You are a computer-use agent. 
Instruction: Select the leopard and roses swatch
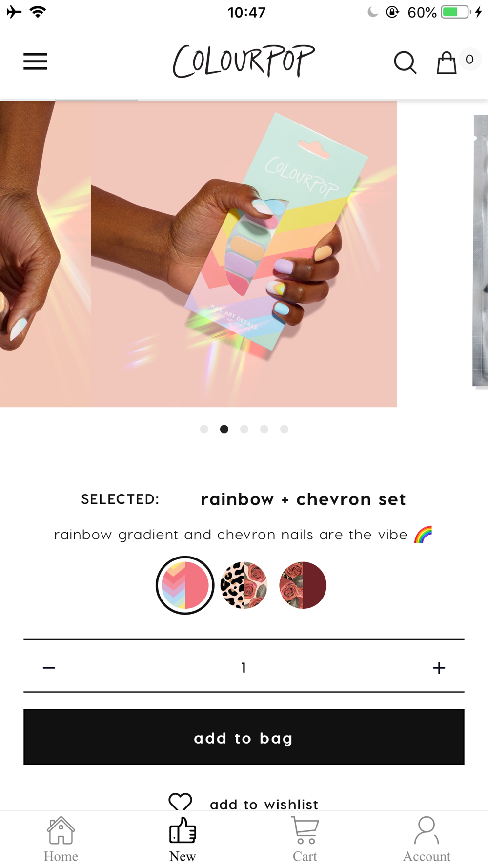pyautogui.click(x=244, y=585)
